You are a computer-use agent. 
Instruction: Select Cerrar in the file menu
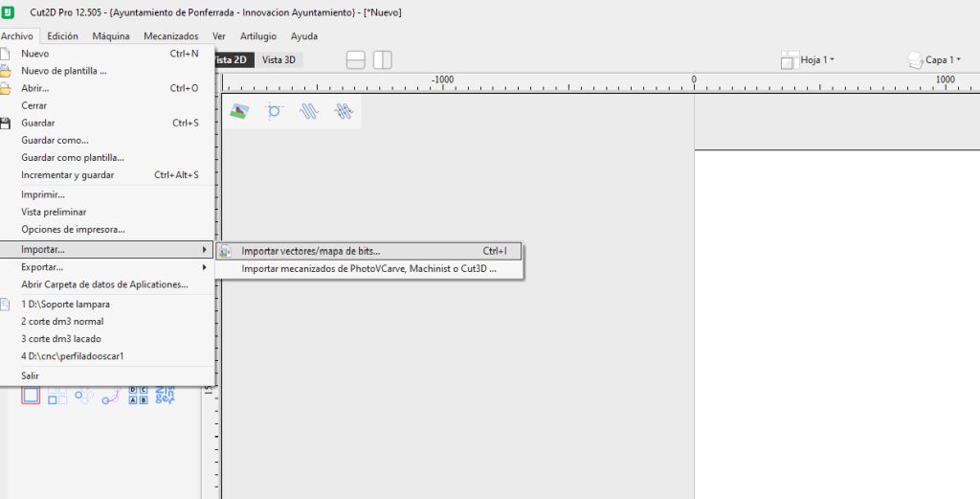[107, 105]
